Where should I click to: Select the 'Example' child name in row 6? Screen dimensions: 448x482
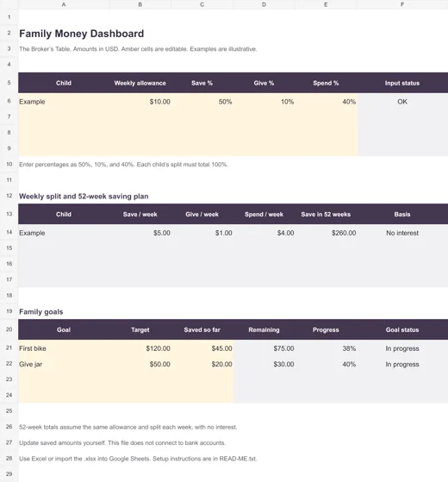(x=64, y=102)
